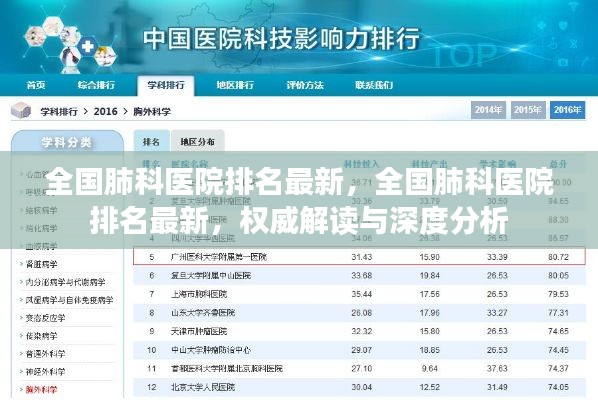Open 内分泌病学与代谢病学 in the sidebar
Viewport: 598px width, 400px height.
pyautogui.click(x=65, y=282)
